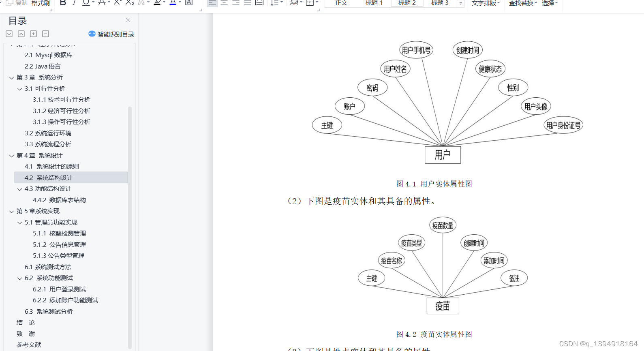
Task: Open the 文字排版 dropdown
Action: [486, 3]
